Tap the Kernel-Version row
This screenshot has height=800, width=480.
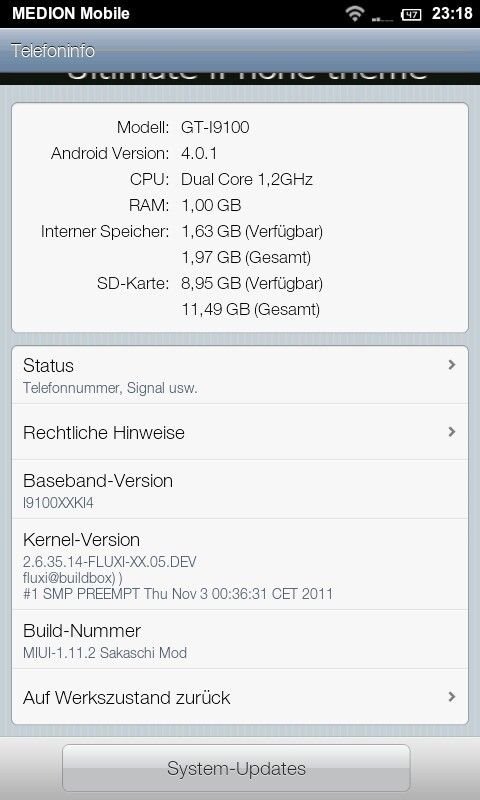240,564
